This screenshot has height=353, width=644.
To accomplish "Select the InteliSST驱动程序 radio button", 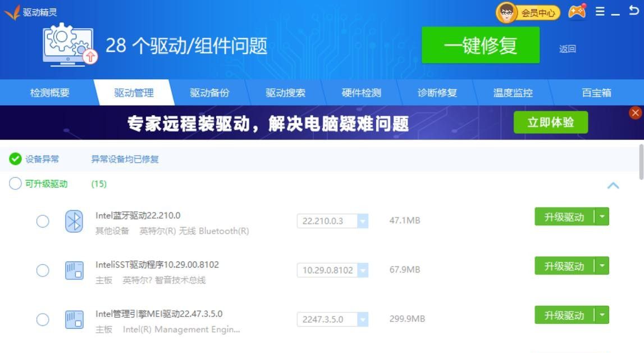I will tap(42, 270).
